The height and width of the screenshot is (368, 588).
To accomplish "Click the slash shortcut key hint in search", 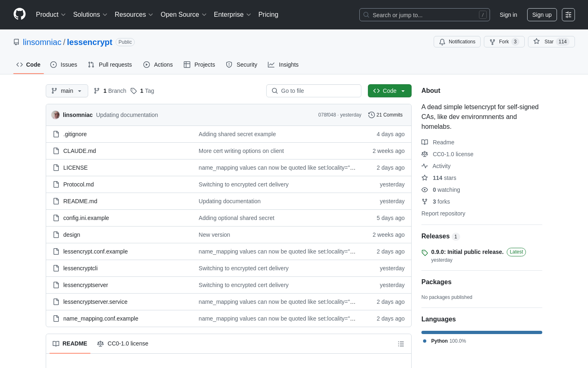I will (483, 15).
